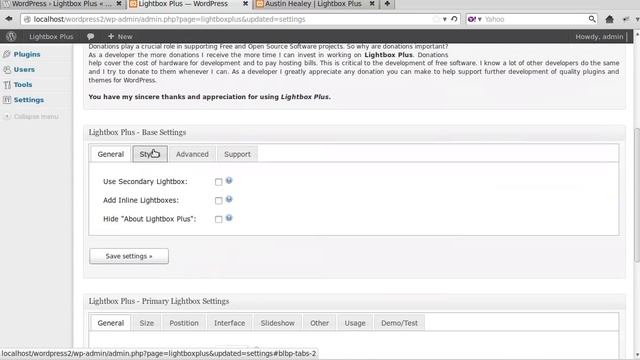Tick the Add Inline Lightboxes checkbox

tap(218, 201)
